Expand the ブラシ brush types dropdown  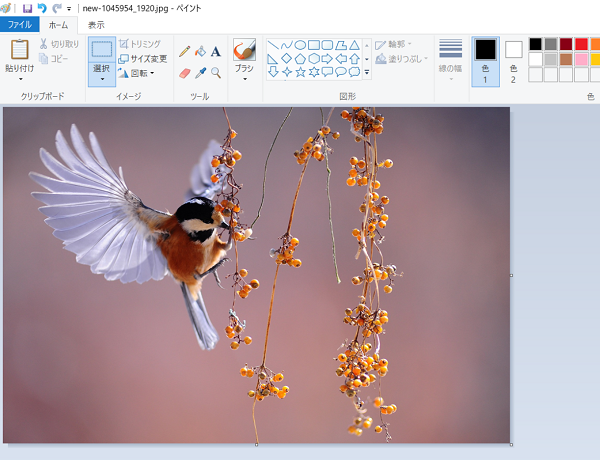pos(245,79)
